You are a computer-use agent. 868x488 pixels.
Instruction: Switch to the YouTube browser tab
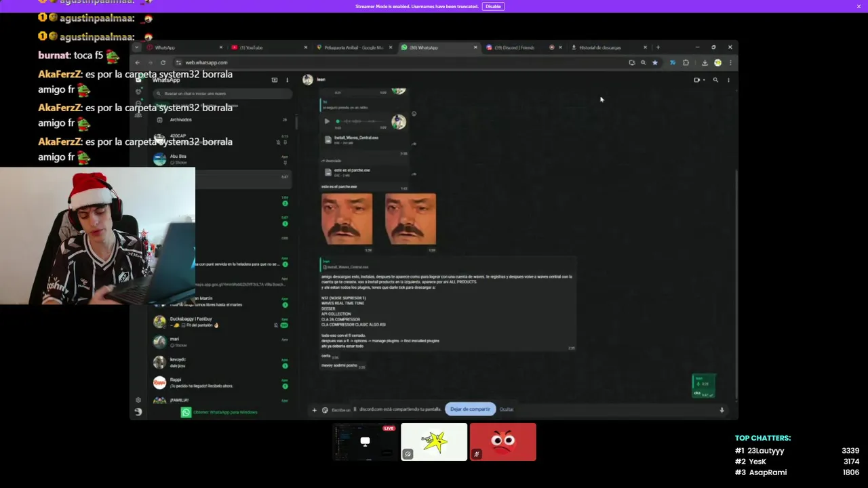(x=269, y=47)
